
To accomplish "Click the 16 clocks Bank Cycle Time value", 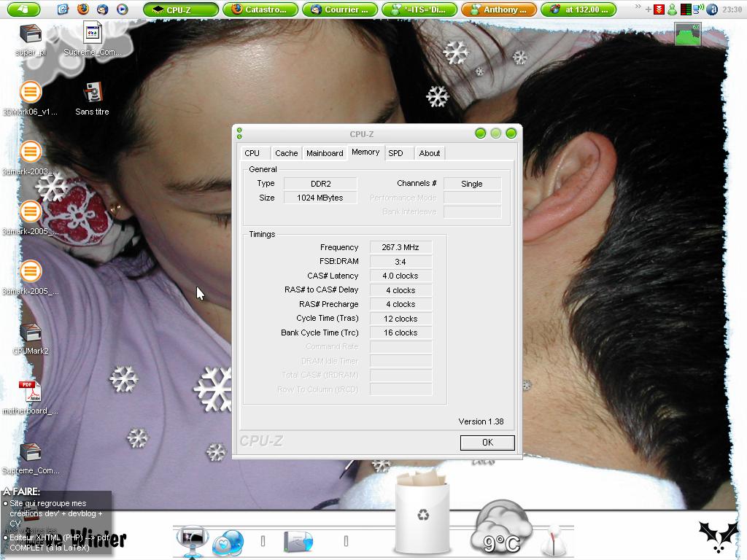I will 400,332.
